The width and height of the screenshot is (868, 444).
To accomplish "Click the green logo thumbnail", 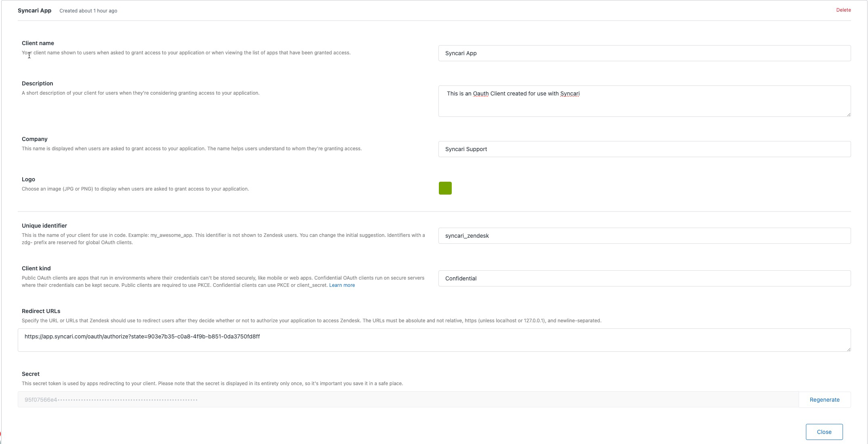I will [445, 188].
